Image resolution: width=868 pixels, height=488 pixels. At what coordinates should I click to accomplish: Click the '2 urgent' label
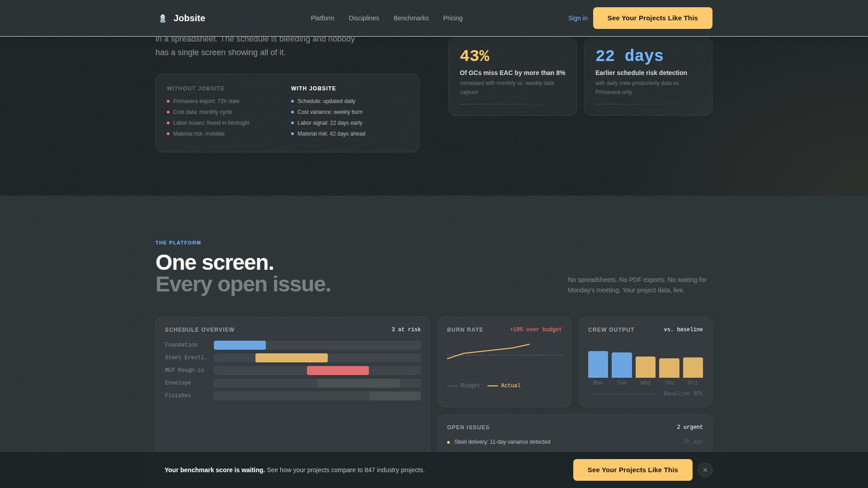(689, 427)
